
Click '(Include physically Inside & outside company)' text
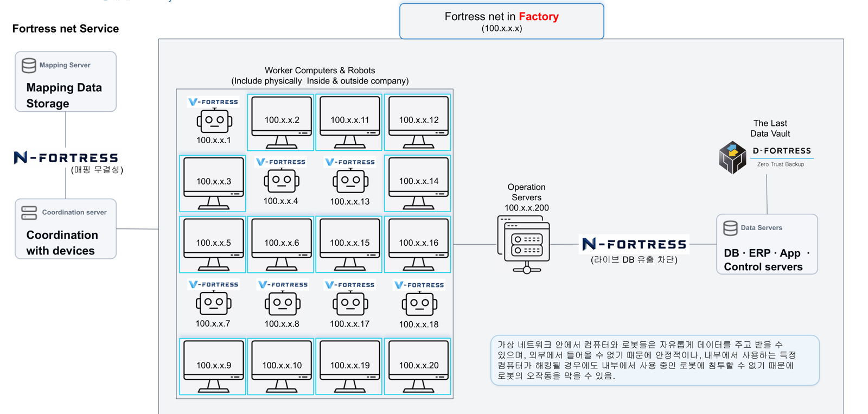coord(320,81)
